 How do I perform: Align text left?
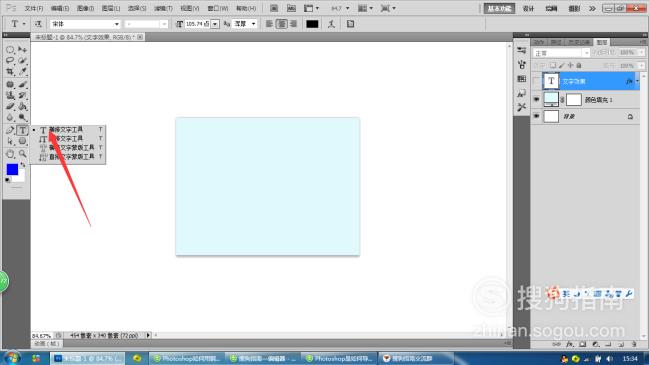click(269, 24)
